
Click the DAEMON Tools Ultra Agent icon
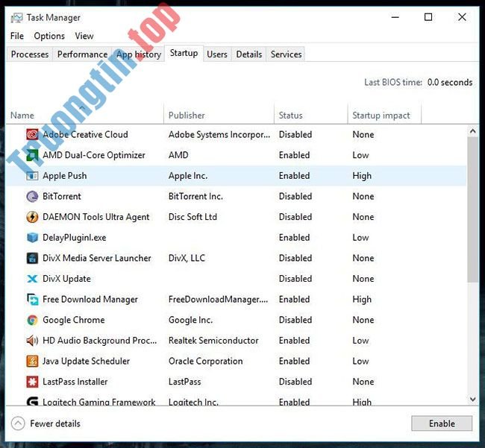coord(32,217)
